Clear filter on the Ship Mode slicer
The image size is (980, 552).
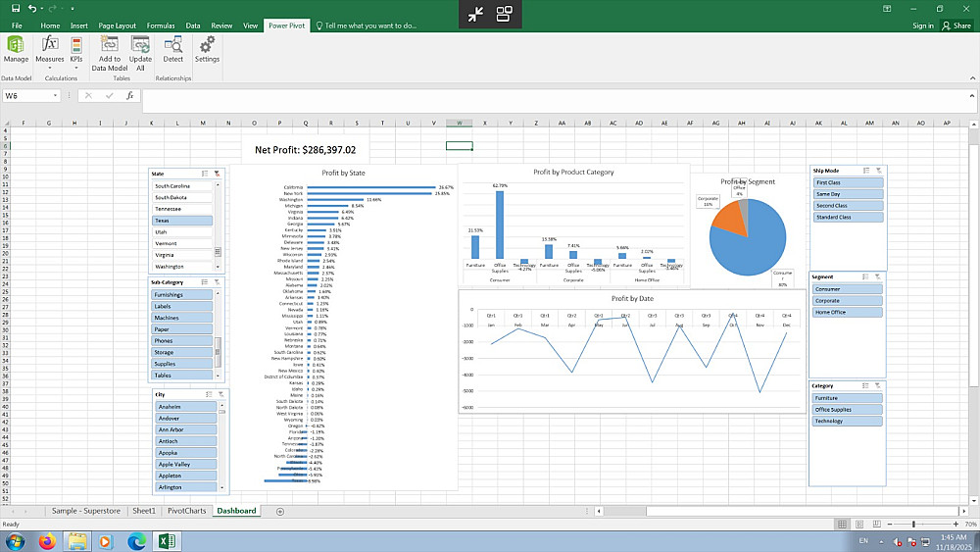tap(879, 171)
